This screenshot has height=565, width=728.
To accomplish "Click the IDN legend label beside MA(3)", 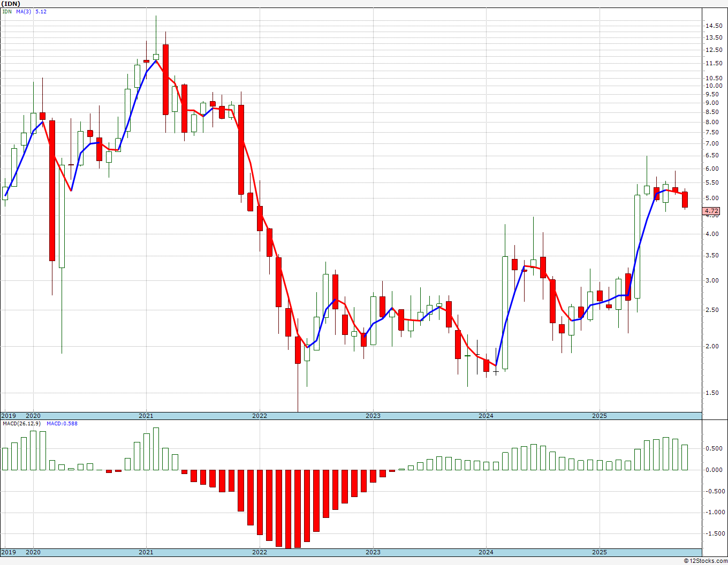I will 7,11.
